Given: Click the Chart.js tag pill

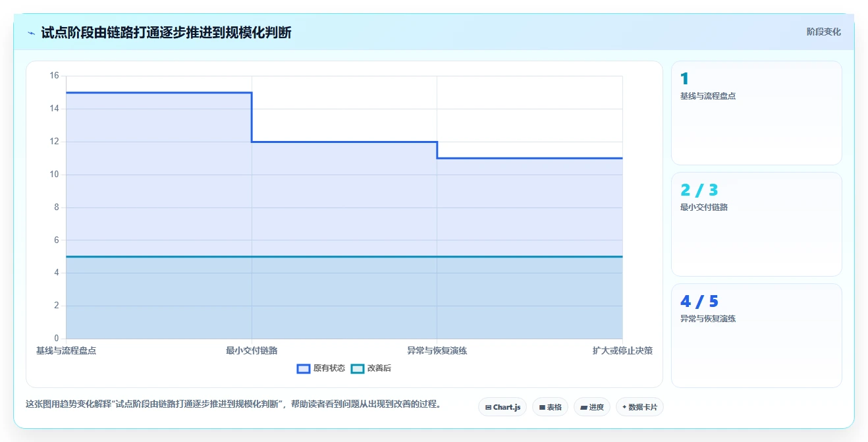Looking at the screenshot, I should coord(502,407).
